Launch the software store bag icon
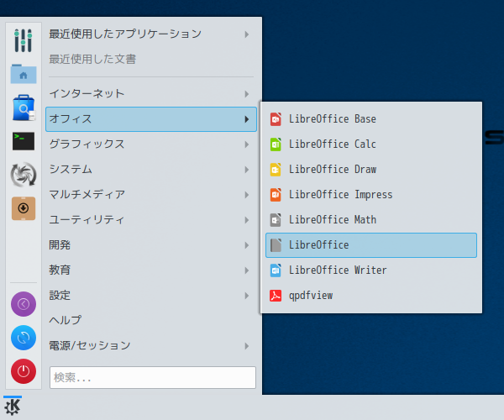The width and height of the screenshot is (504, 420). pos(24,108)
